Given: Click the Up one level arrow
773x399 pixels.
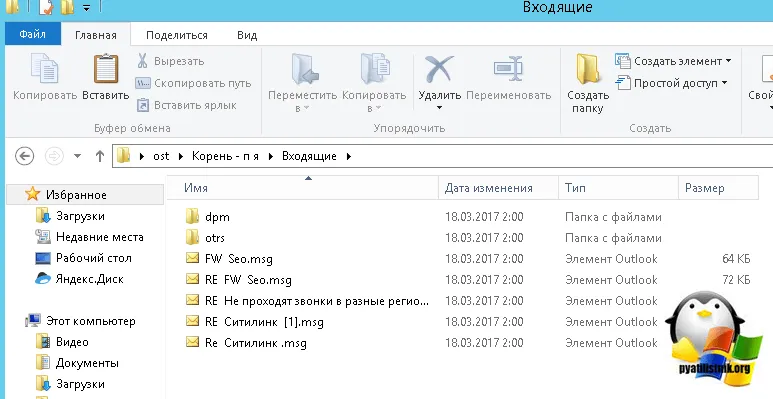Looking at the screenshot, I should point(100,156).
